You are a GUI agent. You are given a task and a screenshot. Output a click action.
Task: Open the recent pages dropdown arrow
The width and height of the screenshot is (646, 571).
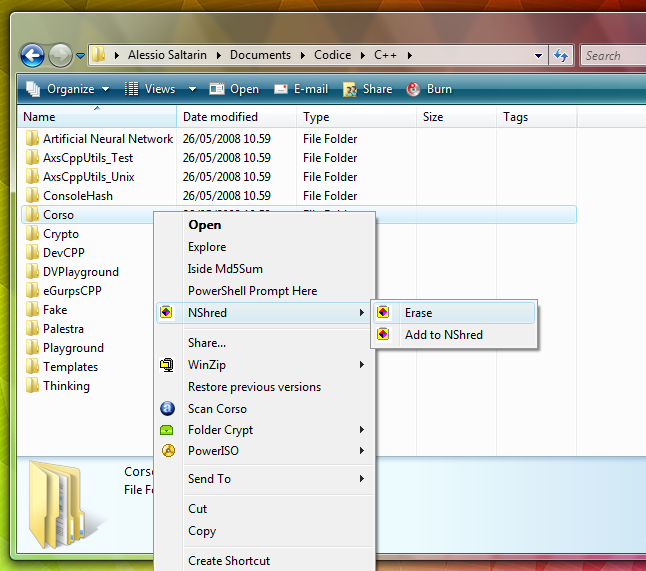pyautogui.click(x=80, y=56)
